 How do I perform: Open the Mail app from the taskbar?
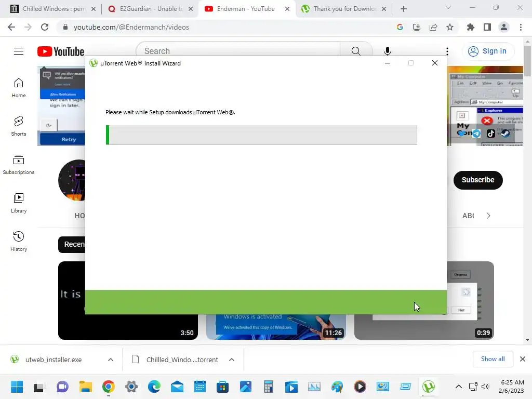pyautogui.click(x=177, y=387)
